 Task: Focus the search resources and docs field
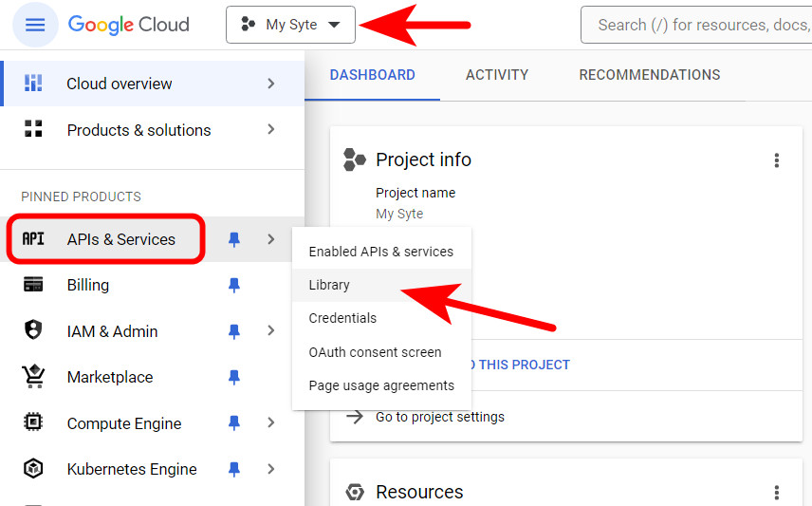[x=696, y=25]
